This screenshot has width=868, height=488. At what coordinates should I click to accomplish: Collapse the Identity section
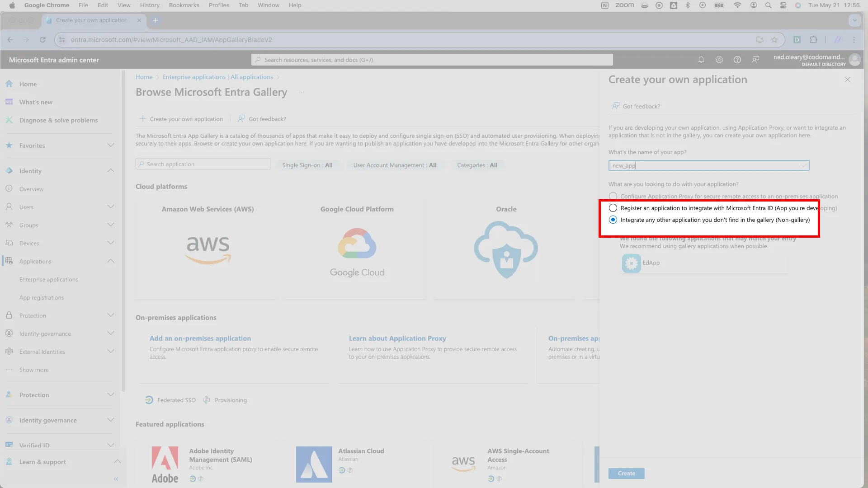(111, 171)
